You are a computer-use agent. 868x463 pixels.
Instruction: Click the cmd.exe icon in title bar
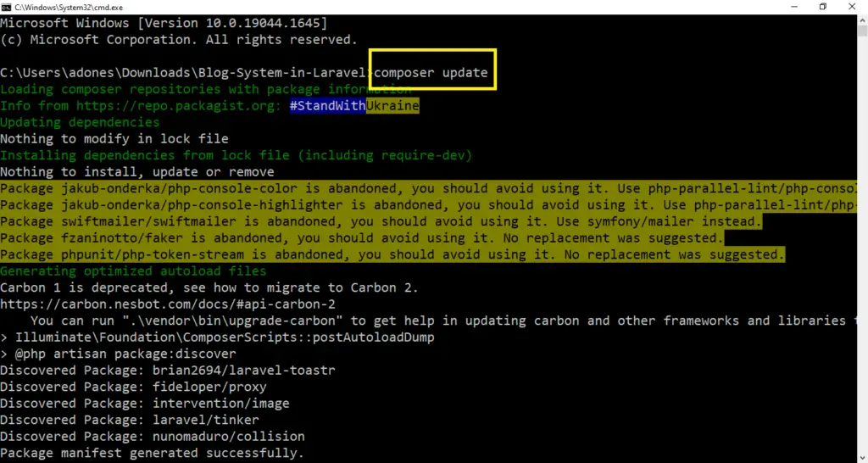point(7,6)
